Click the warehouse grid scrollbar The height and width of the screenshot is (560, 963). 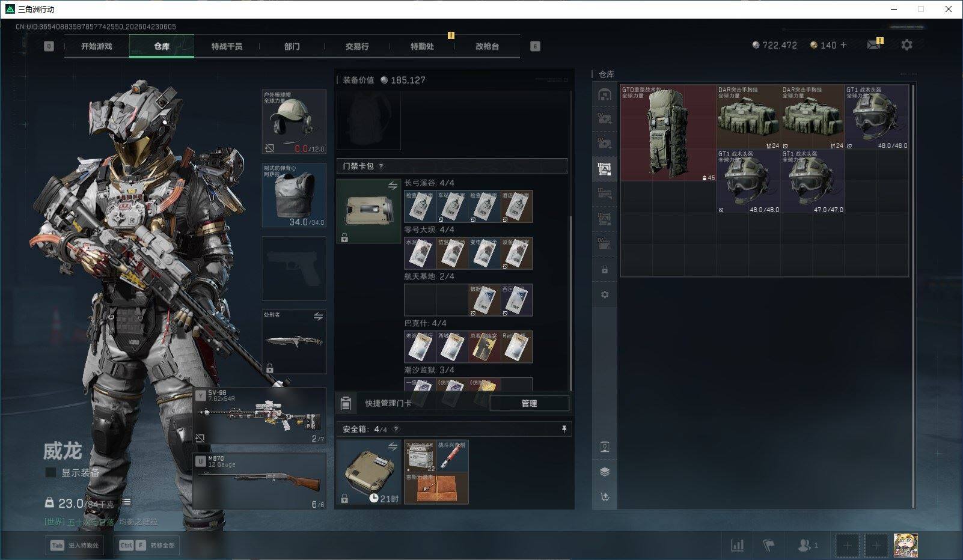tap(913, 297)
